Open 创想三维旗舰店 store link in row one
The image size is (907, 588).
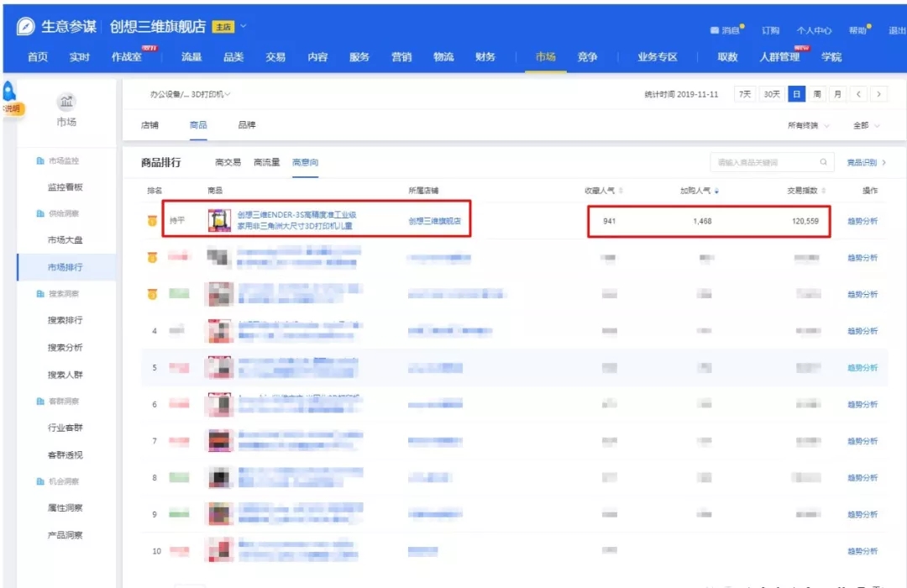[434, 220]
